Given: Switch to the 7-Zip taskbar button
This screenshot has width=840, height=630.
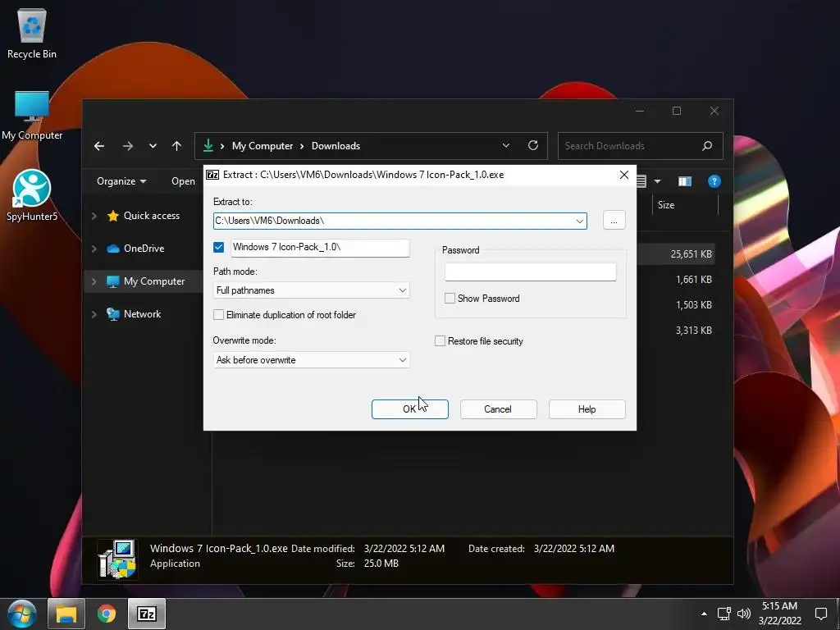Looking at the screenshot, I should click(x=147, y=614).
